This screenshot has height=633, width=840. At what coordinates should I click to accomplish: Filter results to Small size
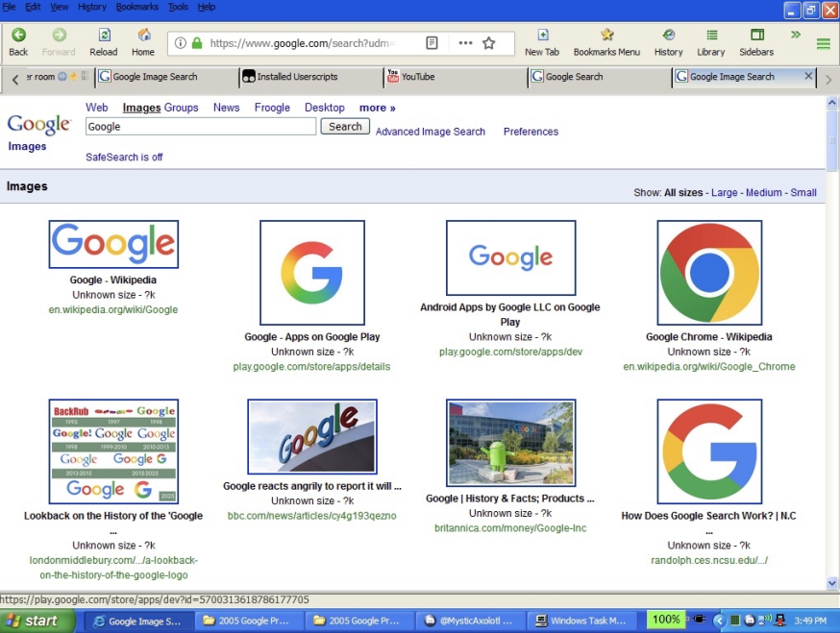click(x=803, y=193)
